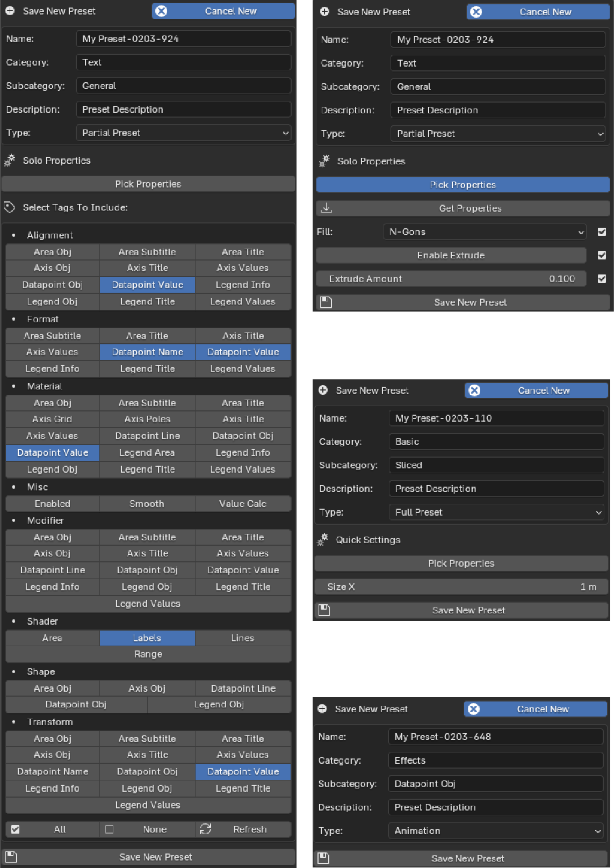Open the Type dropdown showing Full Preset

coord(496,512)
